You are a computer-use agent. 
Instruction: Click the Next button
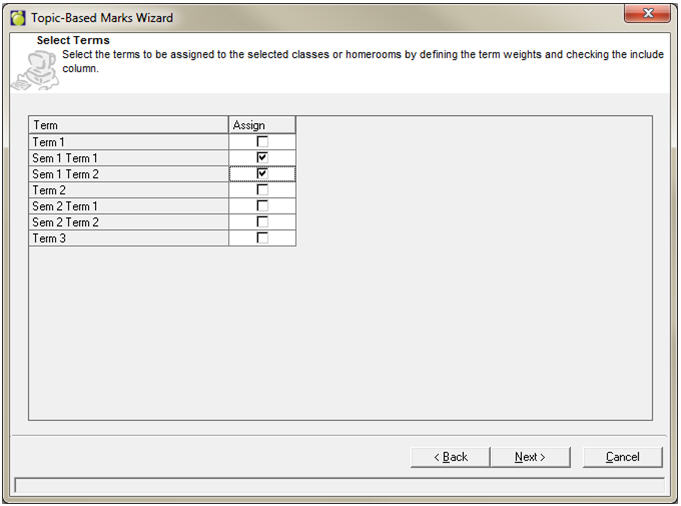point(530,457)
